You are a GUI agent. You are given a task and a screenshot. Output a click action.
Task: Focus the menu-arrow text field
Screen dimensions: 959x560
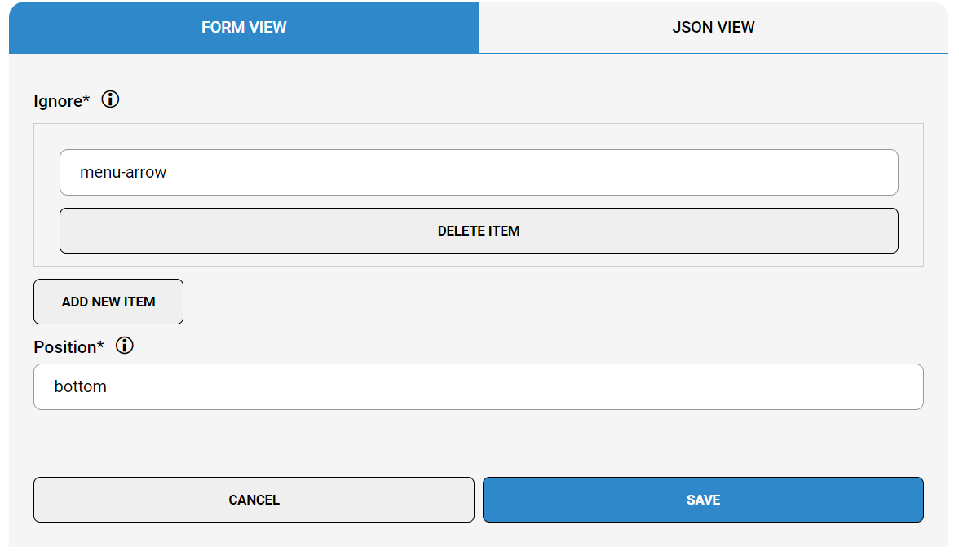479,173
